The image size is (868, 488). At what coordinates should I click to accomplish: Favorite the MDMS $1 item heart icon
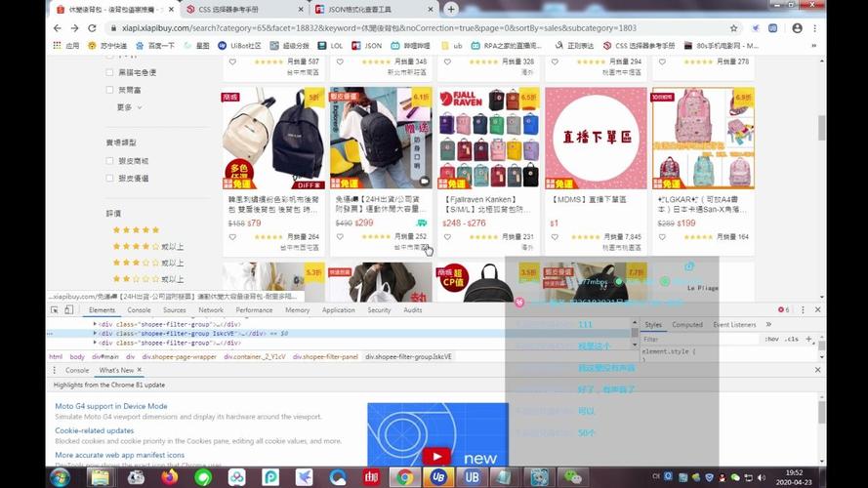point(555,237)
